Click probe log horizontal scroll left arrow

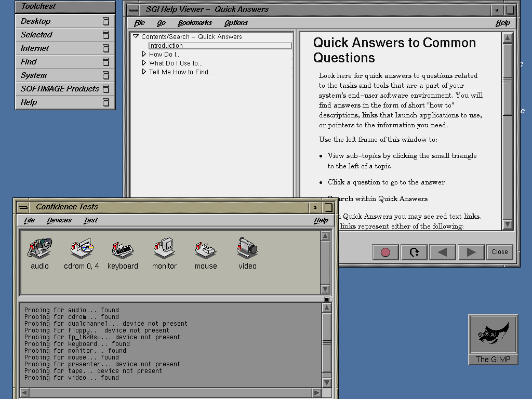[x=24, y=393]
